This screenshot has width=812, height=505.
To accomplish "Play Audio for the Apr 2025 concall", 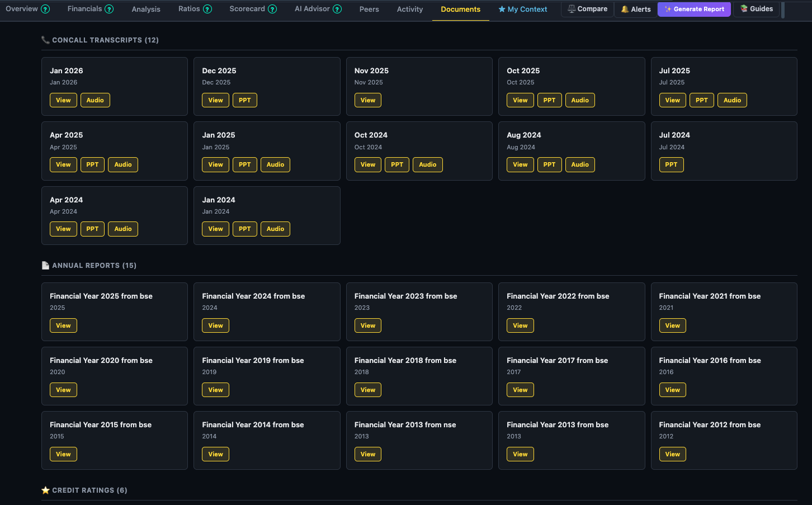I will [122, 164].
